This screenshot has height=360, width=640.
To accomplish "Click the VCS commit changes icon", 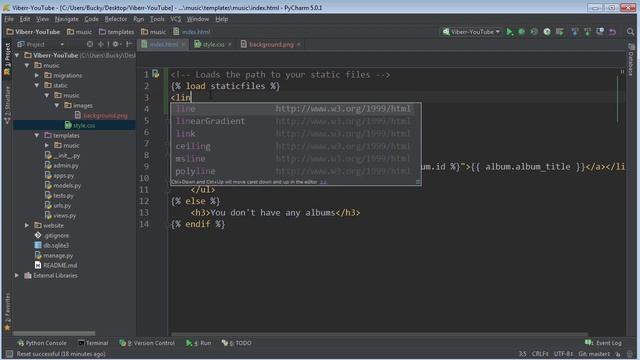I will coord(587,32).
